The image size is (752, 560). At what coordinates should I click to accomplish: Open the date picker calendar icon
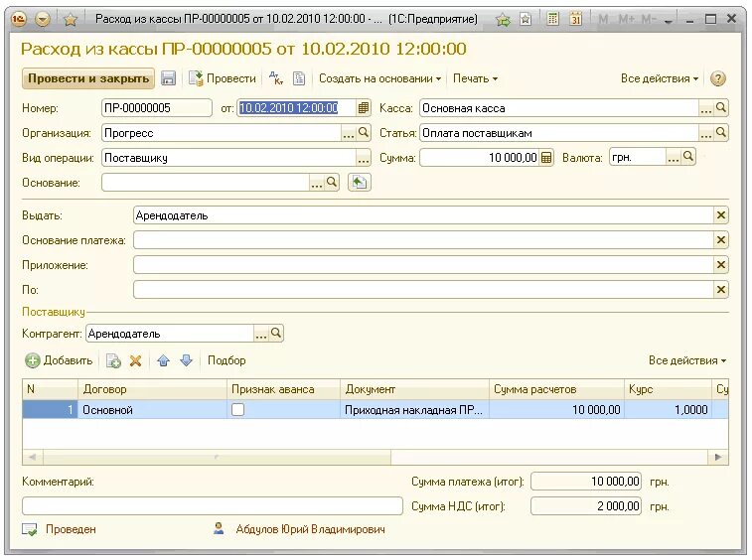coord(364,108)
